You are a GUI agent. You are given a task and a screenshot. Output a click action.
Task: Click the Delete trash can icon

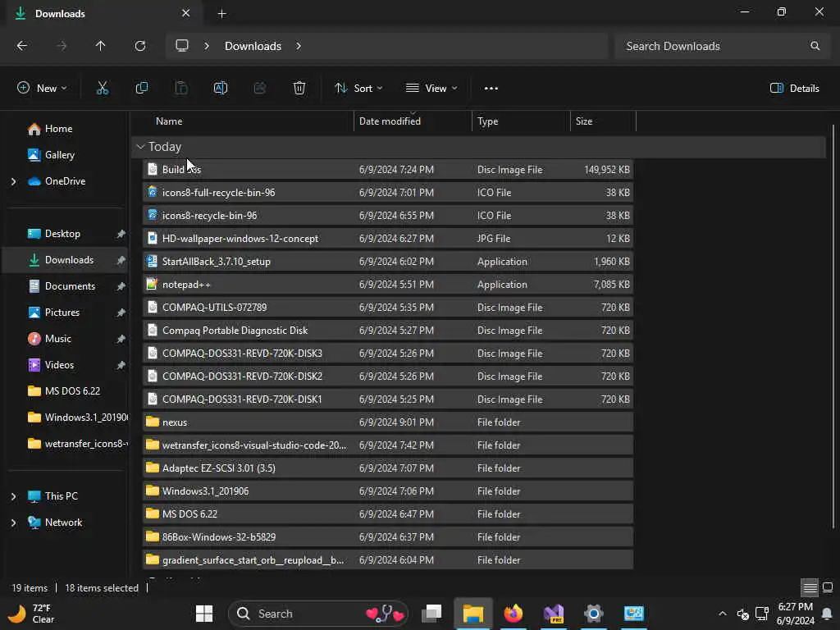click(x=299, y=88)
